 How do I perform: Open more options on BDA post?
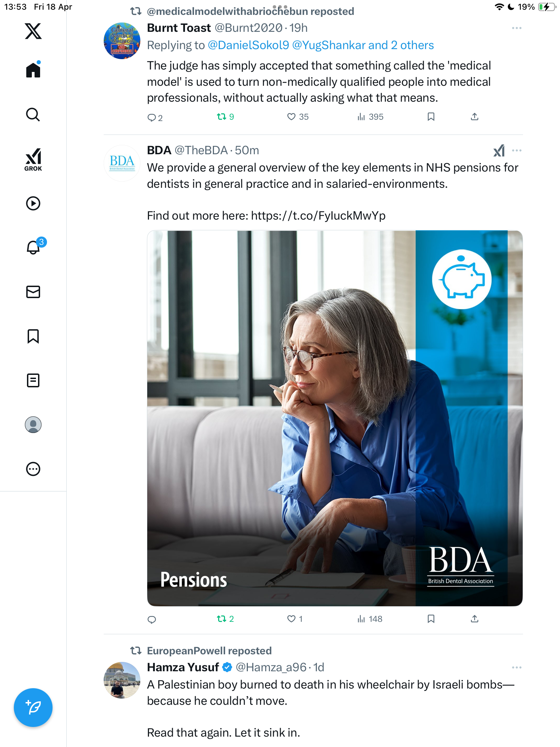517,150
